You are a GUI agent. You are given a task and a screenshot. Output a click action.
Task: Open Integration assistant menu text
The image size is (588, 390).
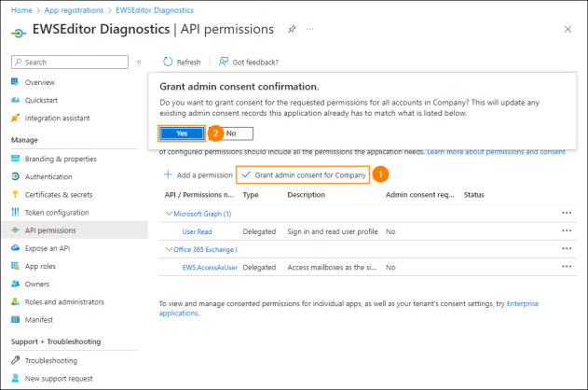(58, 118)
